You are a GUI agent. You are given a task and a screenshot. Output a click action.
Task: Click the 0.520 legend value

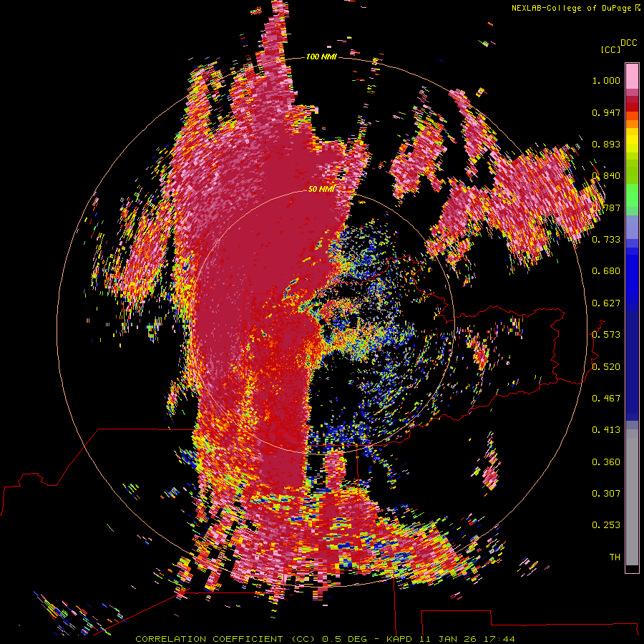coord(606,367)
